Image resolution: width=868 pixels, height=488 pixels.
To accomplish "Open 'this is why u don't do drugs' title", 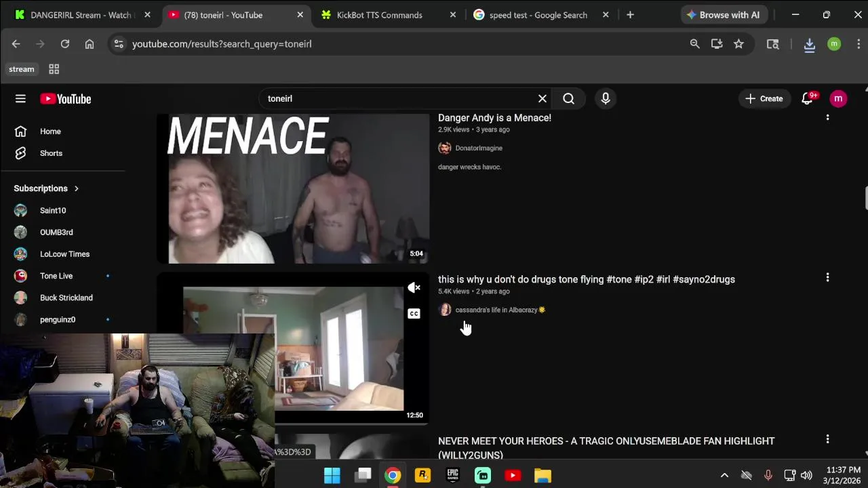I will (587, 279).
